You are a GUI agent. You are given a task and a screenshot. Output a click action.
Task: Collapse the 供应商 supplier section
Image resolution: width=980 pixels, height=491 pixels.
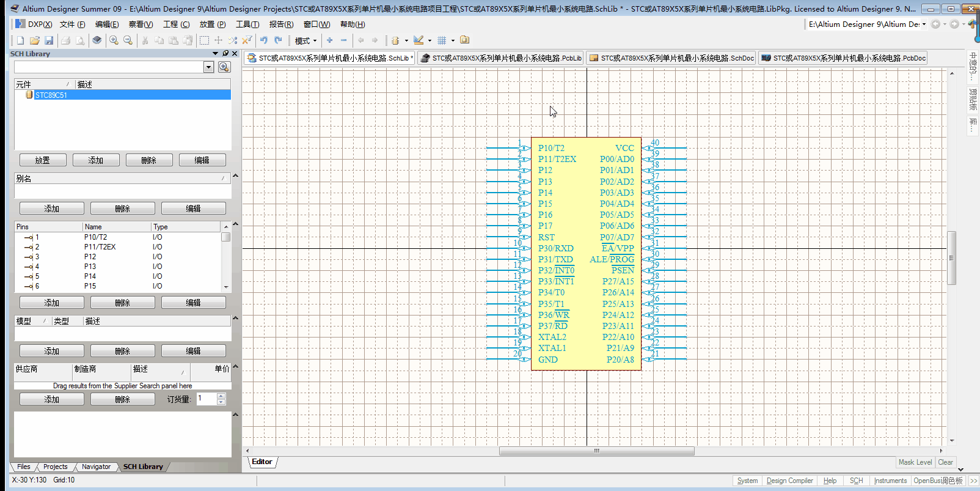click(235, 367)
